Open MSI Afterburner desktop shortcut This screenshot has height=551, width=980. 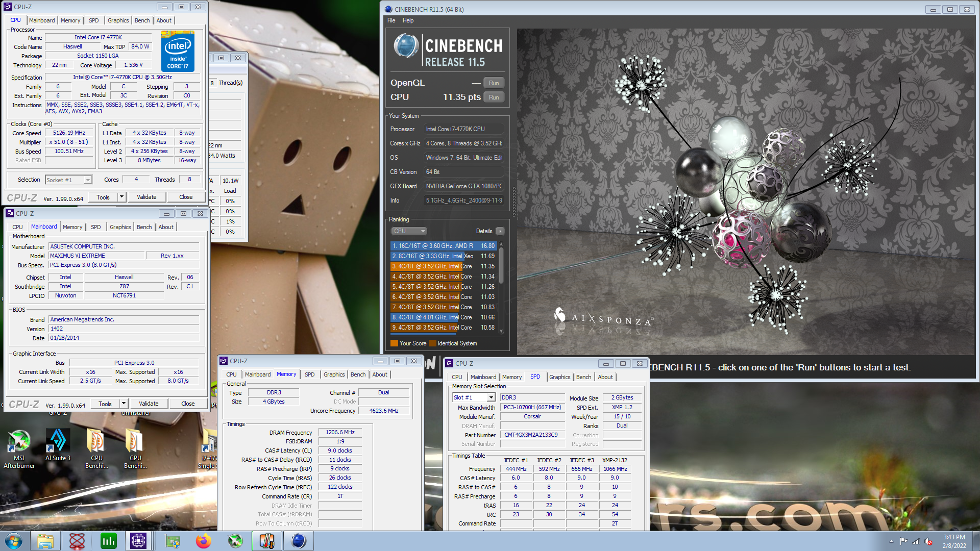(x=19, y=449)
